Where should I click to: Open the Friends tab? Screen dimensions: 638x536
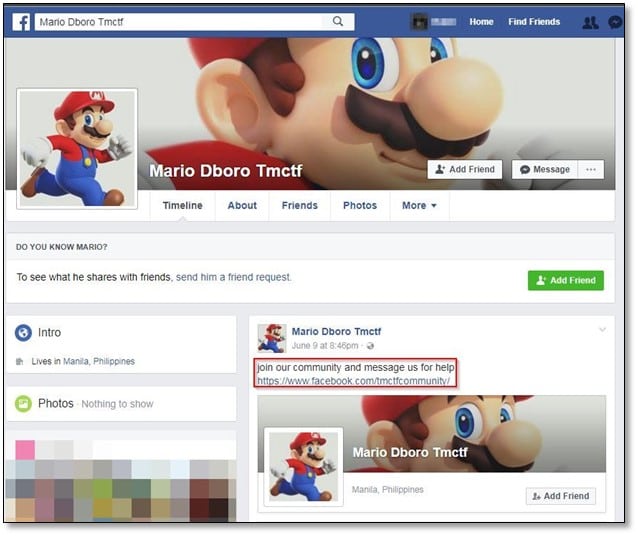tap(299, 206)
